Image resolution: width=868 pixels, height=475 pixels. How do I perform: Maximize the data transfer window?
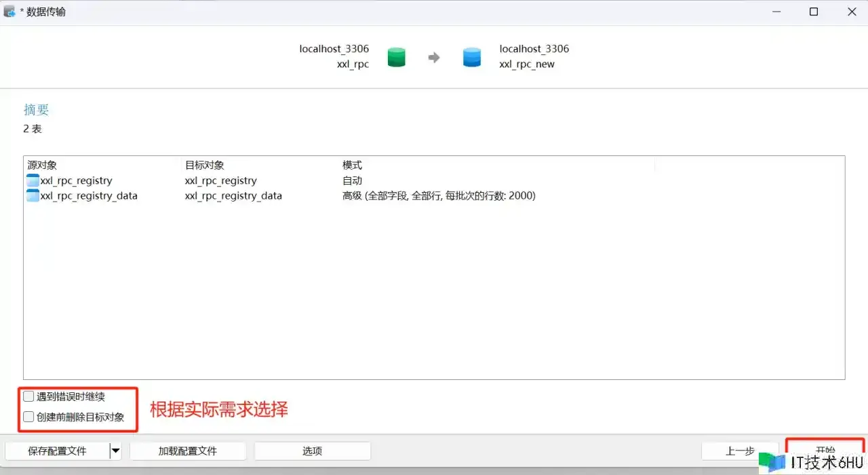[x=814, y=12]
